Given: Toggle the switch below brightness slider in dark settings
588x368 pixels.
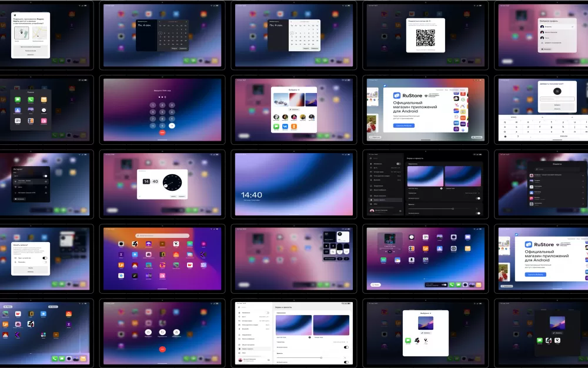Looking at the screenshot, I should coord(477,213).
